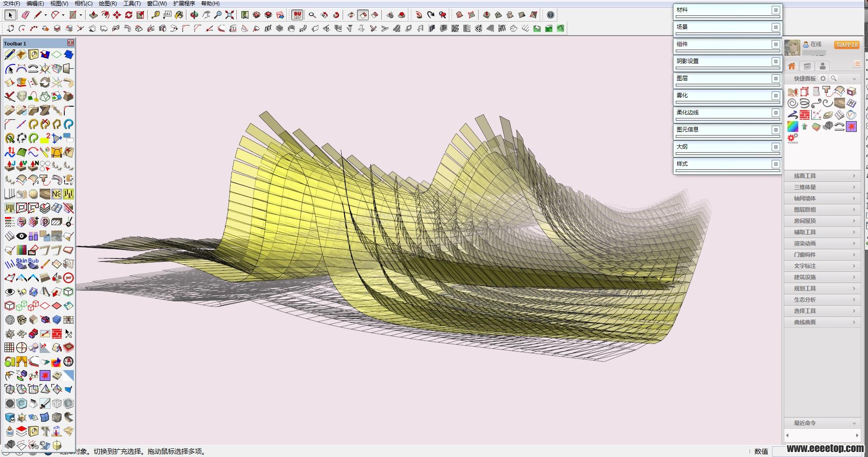Pick the Tape Measure tool
This screenshot has width=868, height=457.
tap(155, 15)
